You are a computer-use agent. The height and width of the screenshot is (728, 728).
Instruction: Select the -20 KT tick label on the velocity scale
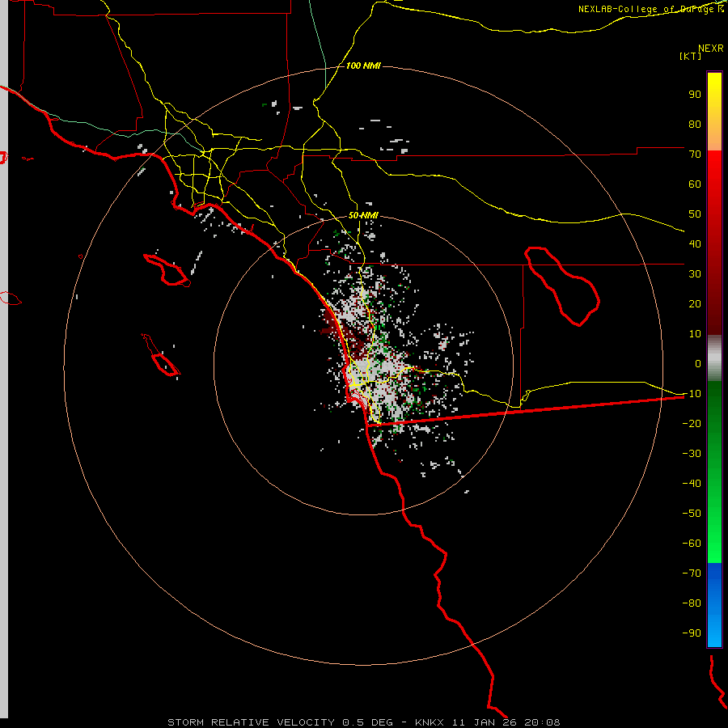tap(692, 423)
